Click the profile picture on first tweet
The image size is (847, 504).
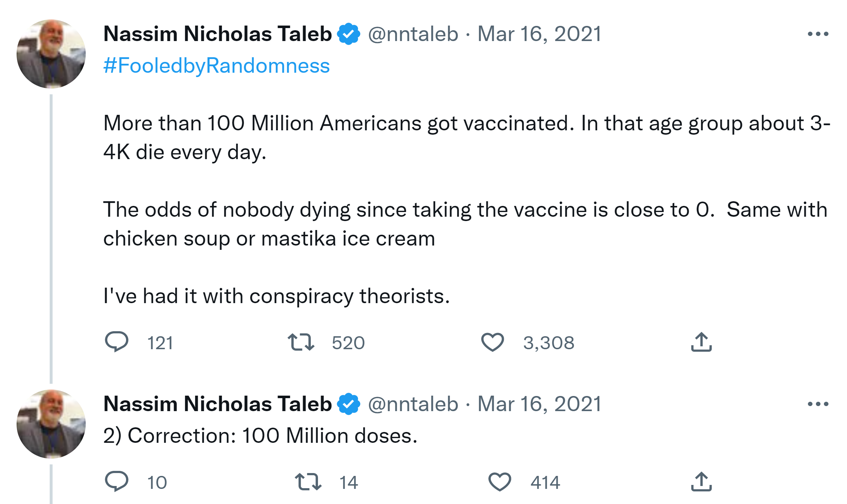click(51, 54)
